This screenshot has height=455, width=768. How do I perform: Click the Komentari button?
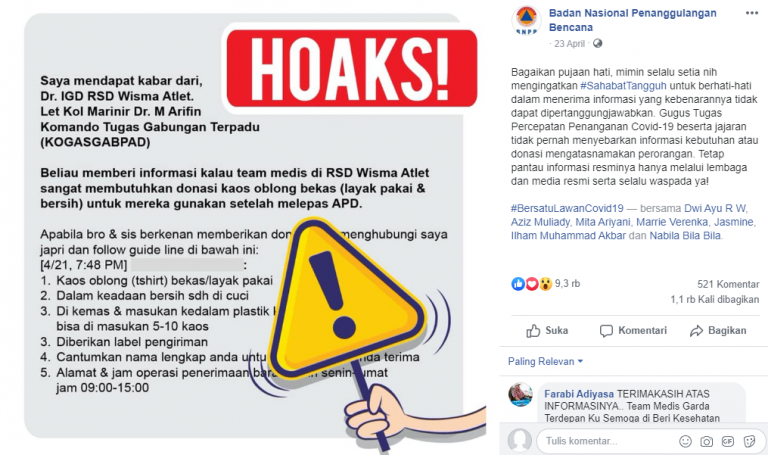[633, 331]
